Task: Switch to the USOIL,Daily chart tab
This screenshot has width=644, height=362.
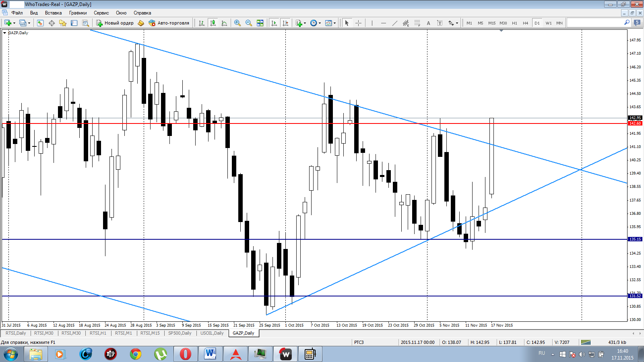Action: (212, 333)
